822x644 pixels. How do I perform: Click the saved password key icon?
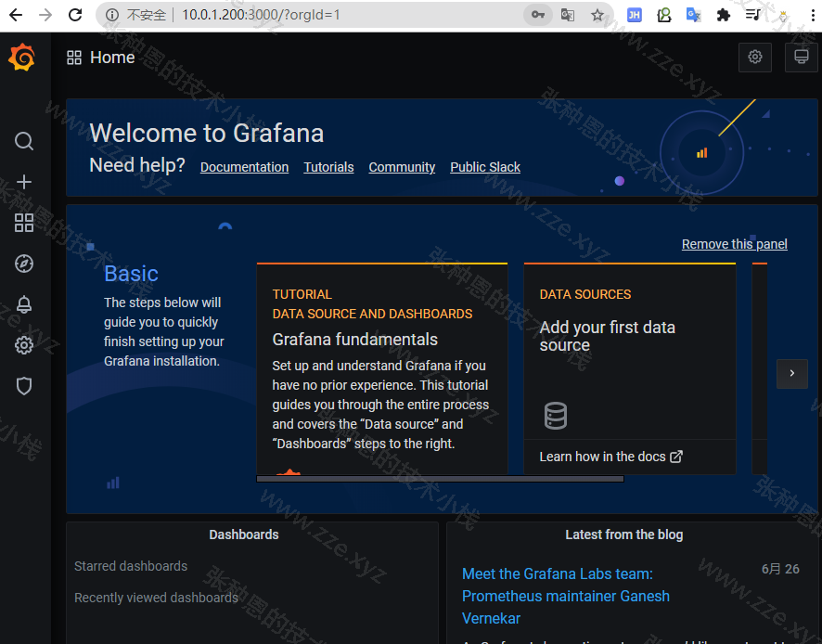coord(538,15)
